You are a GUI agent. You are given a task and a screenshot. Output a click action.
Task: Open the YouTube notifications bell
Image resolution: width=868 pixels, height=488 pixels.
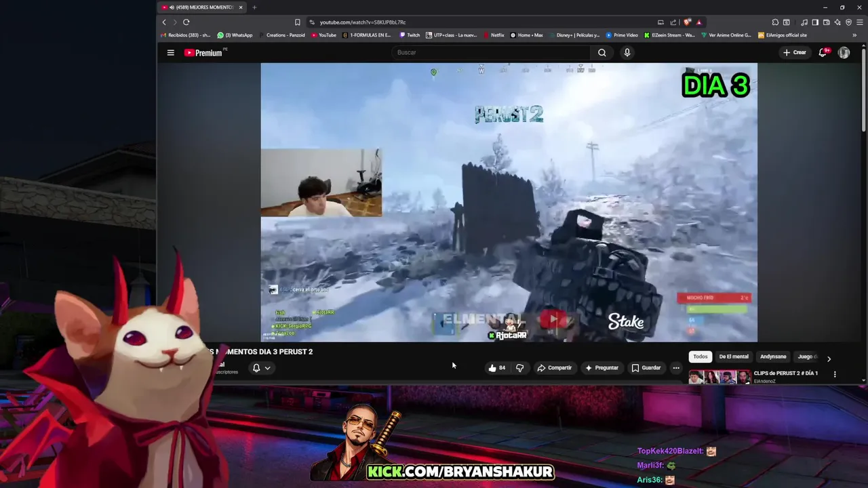tap(823, 52)
